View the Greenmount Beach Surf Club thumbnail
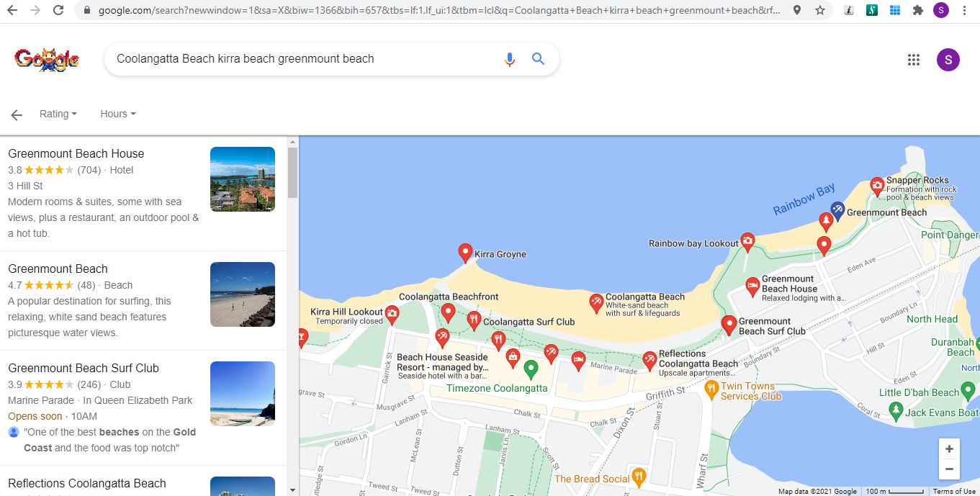Screen dimensions: 980x496 [x=243, y=394]
